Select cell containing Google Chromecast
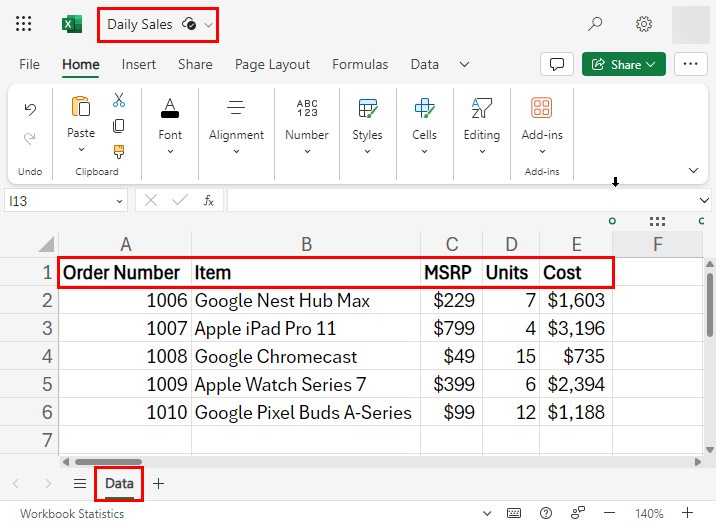The height and width of the screenshot is (522, 716). click(306, 356)
